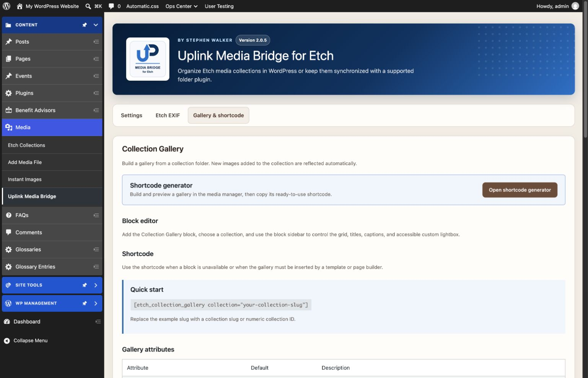Open the Media menu item
The height and width of the screenshot is (378, 588).
(52, 127)
